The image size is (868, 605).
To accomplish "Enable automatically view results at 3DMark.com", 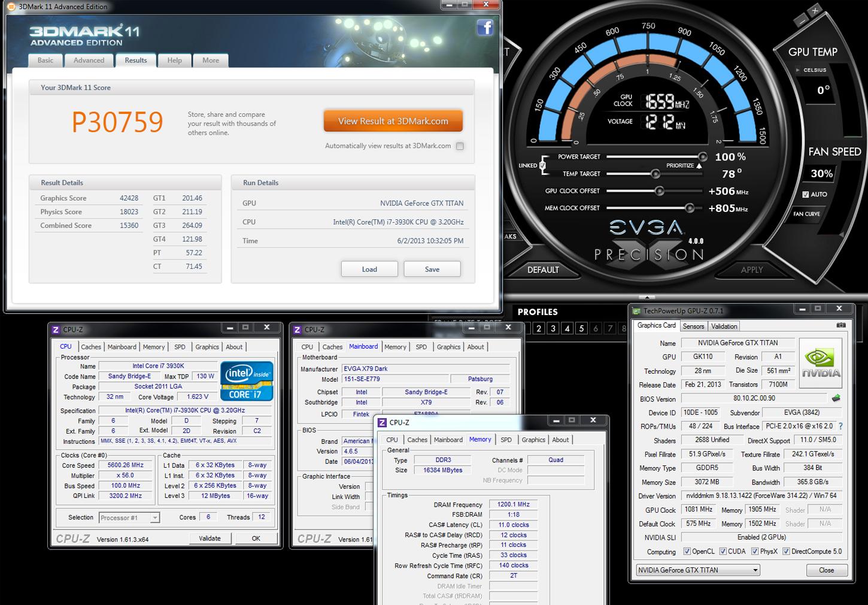I will tap(460, 146).
